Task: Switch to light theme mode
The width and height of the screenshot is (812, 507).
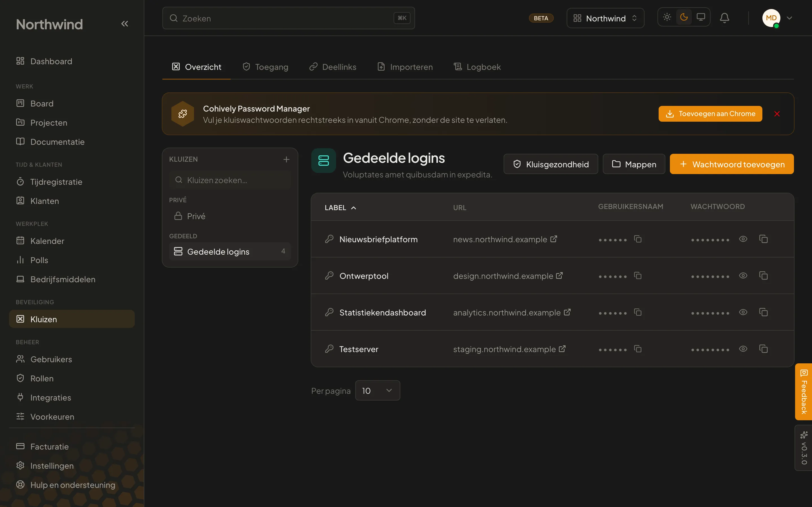Action: pos(667,17)
